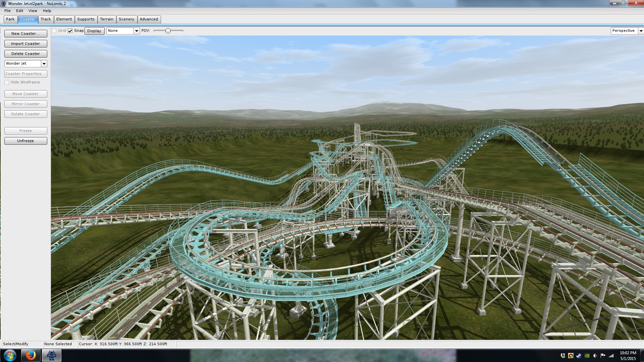Click the New Coaster button
This screenshot has width=644, height=362.
pos(25,34)
